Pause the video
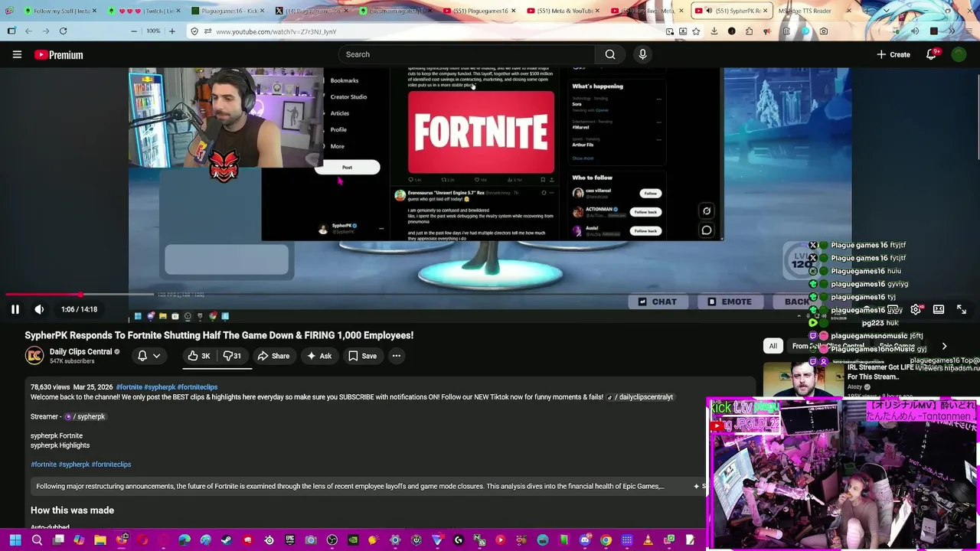This screenshot has height=551, width=980. (15, 309)
